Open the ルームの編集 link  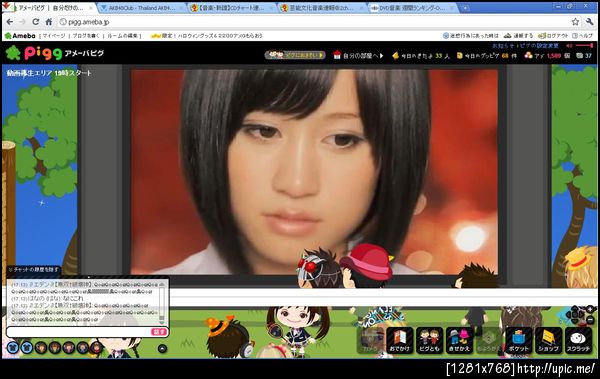(x=122, y=36)
